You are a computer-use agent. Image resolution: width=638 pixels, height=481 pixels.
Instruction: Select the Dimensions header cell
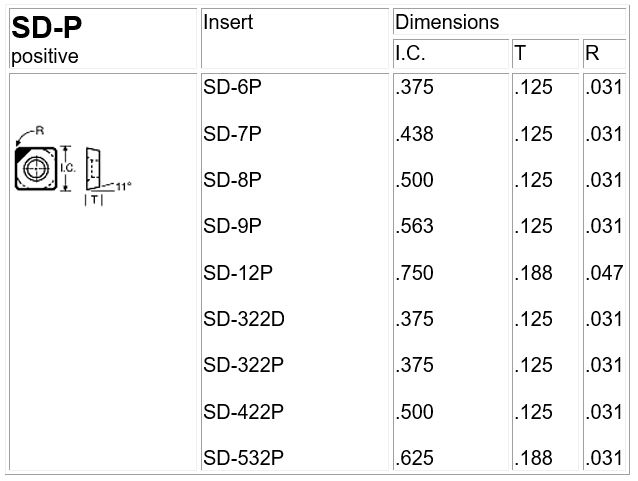point(446,22)
